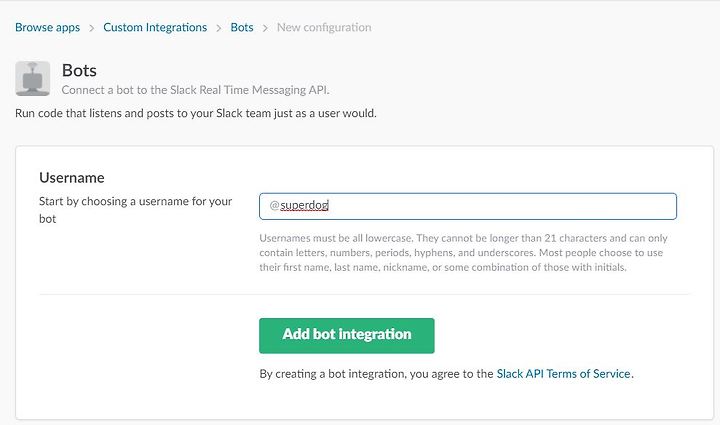720x425 pixels.
Task: Click the Bots robot icon
Action: pos(33,78)
